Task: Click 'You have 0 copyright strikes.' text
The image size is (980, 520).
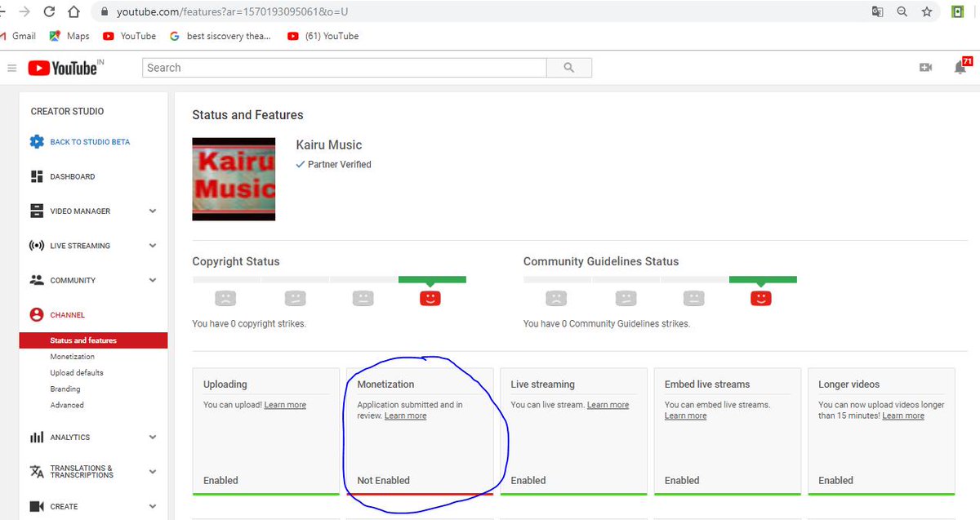Action: (x=249, y=324)
